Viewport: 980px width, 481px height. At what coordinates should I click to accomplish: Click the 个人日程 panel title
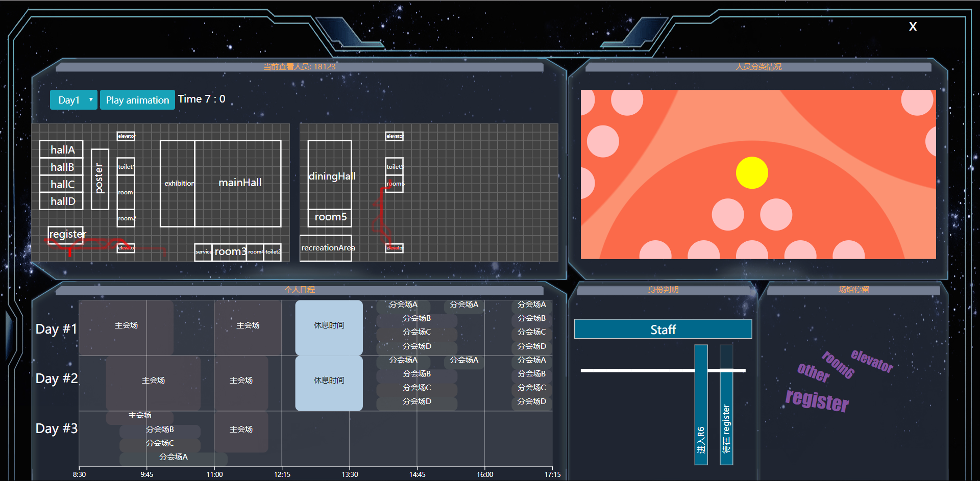point(300,290)
